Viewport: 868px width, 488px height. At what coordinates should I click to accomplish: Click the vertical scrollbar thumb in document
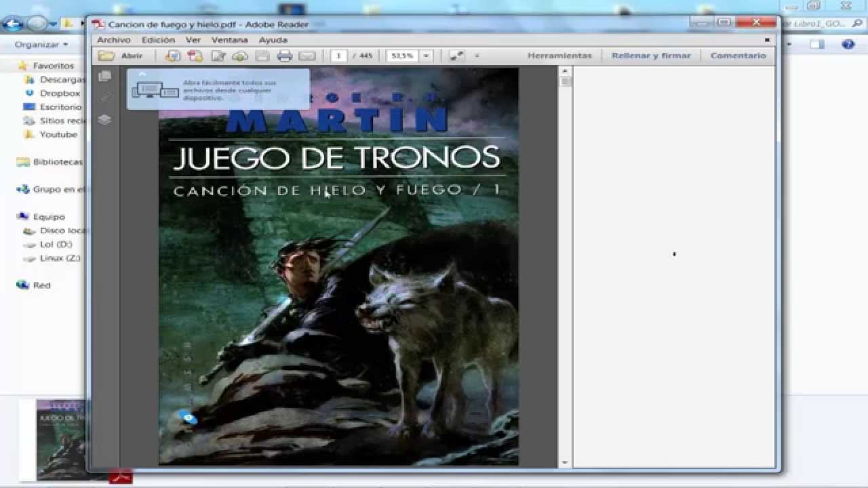click(x=566, y=81)
